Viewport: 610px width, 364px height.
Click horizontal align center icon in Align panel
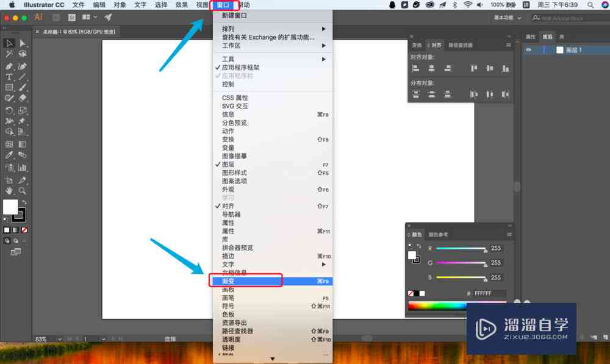[x=431, y=68]
